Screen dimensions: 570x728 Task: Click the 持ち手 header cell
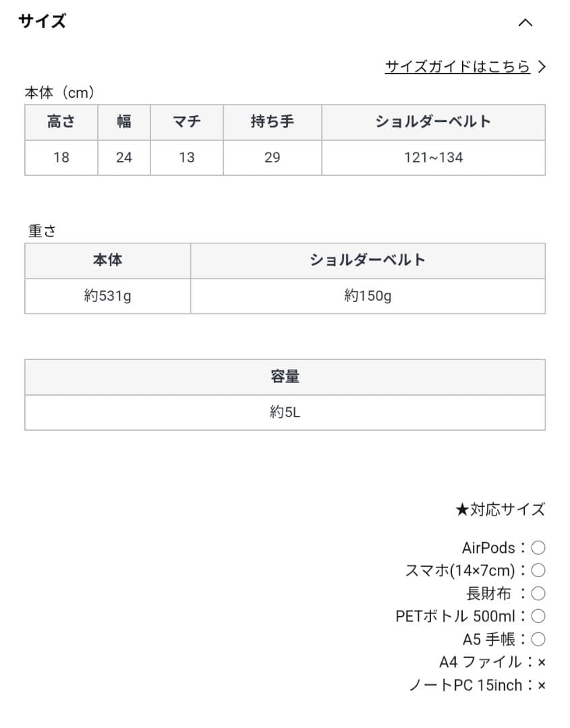[x=272, y=122]
